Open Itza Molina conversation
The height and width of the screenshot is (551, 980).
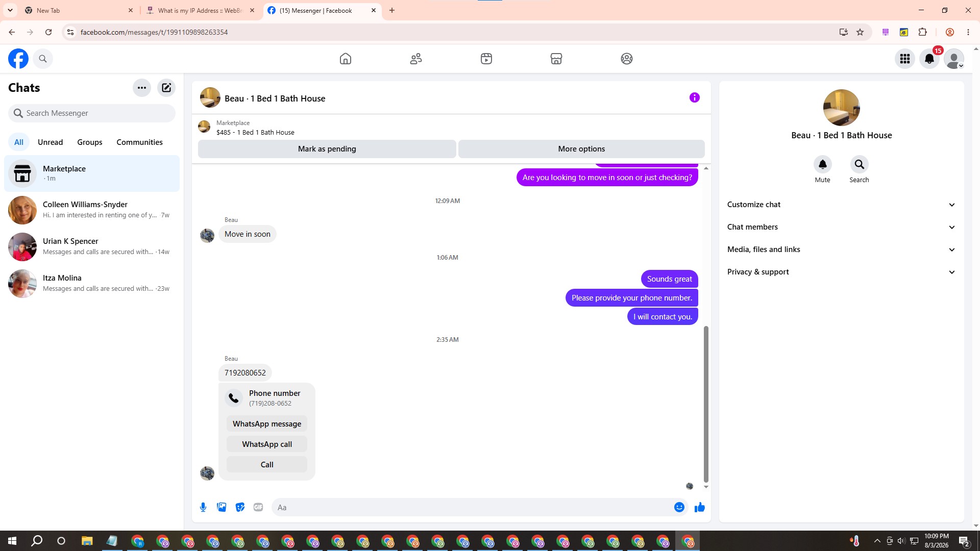(x=92, y=284)
